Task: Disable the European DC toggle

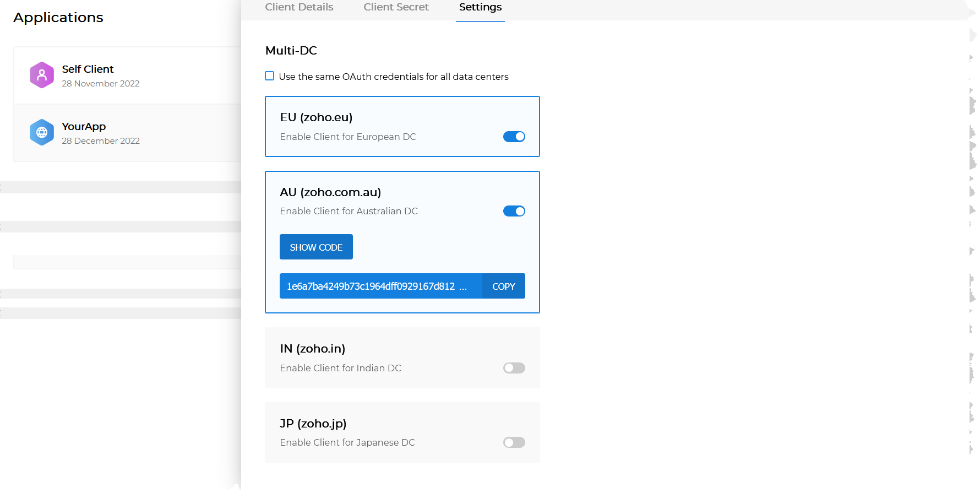Action: [x=514, y=136]
